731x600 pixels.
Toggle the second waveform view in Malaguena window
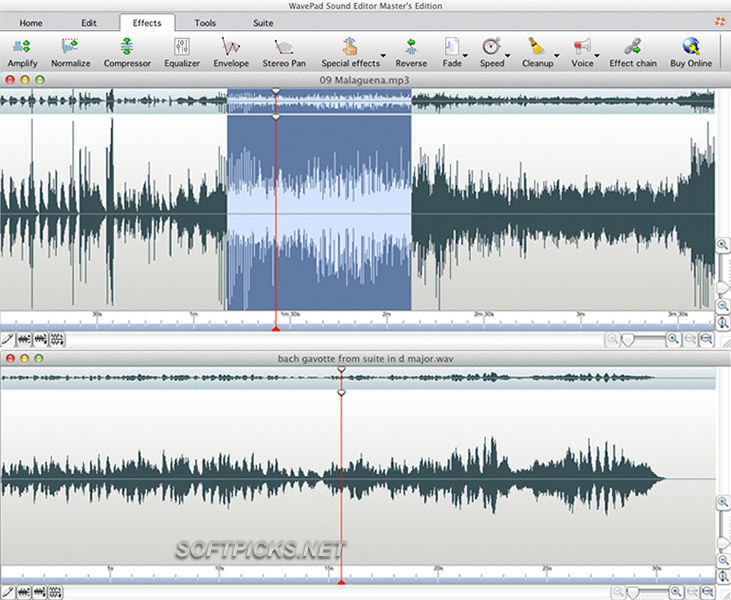pyautogui.click(x=41, y=339)
